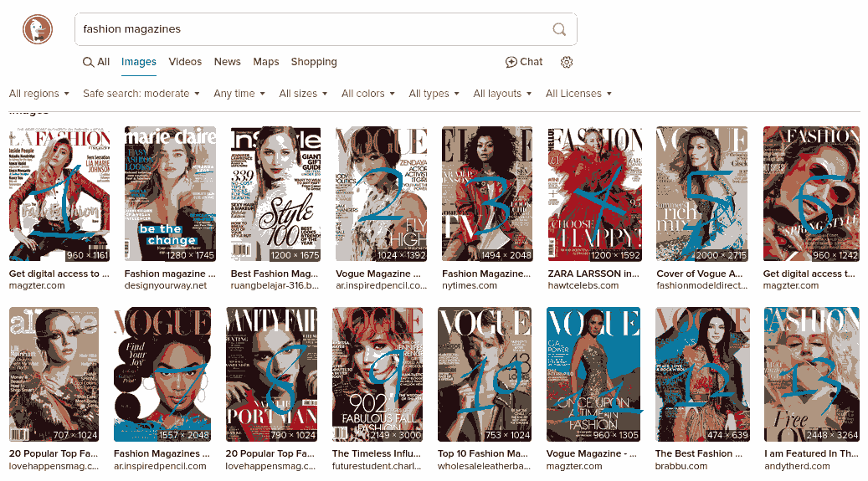This screenshot has height=481, width=868.
Task: Click the Cover of Vogue A... title link
Action: pyautogui.click(x=700, y=274)
